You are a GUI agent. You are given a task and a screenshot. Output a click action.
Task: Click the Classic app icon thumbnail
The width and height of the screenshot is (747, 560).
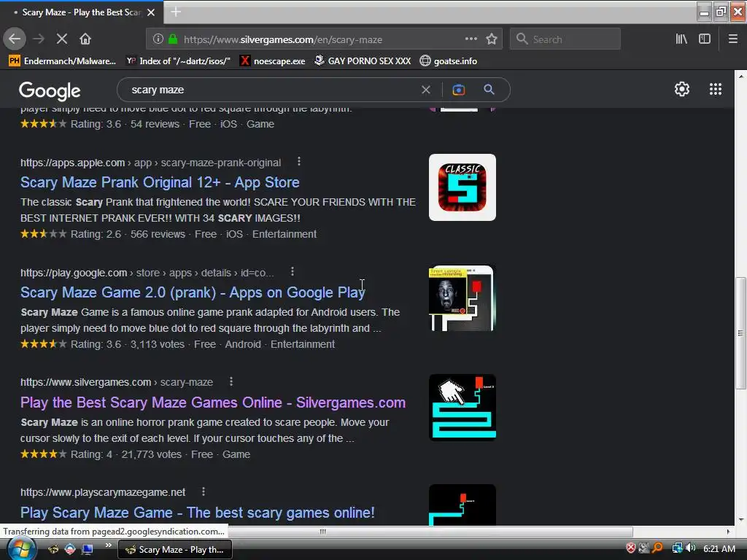point(462,187)
